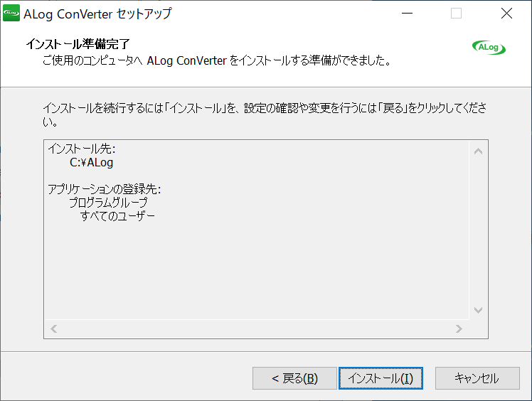Screen dimensions: 532x401
Task: Close the ALog ConVerter setup window
Action: click(x=506, y=14)
